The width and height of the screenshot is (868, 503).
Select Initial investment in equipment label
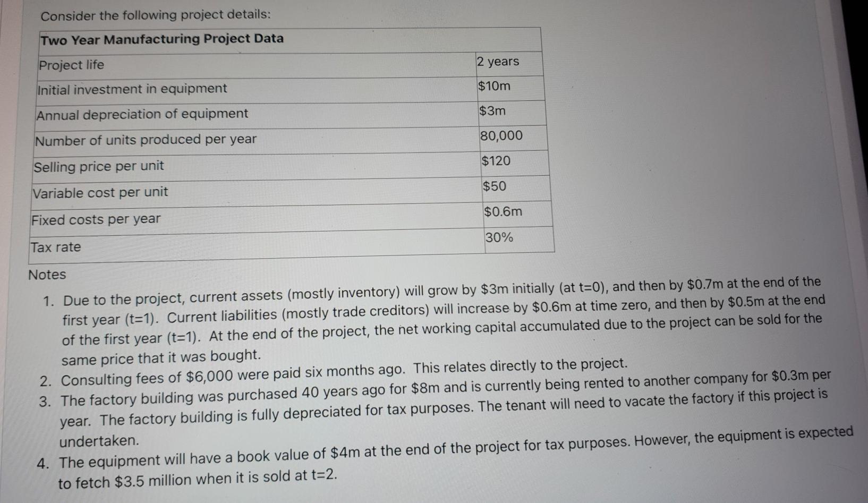pyautogui.click(x=132, y=89)
